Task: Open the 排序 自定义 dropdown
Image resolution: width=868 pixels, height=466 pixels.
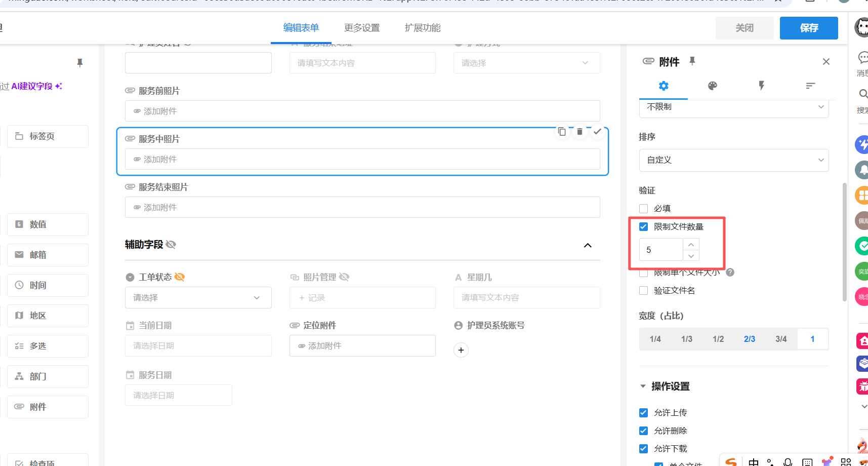Action: [x=733, y=160]
